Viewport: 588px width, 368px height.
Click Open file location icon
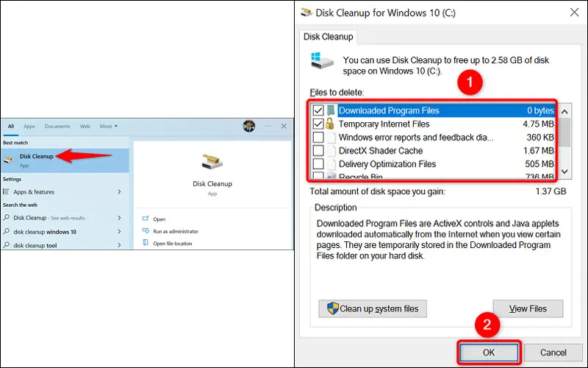tap(146, 243)
